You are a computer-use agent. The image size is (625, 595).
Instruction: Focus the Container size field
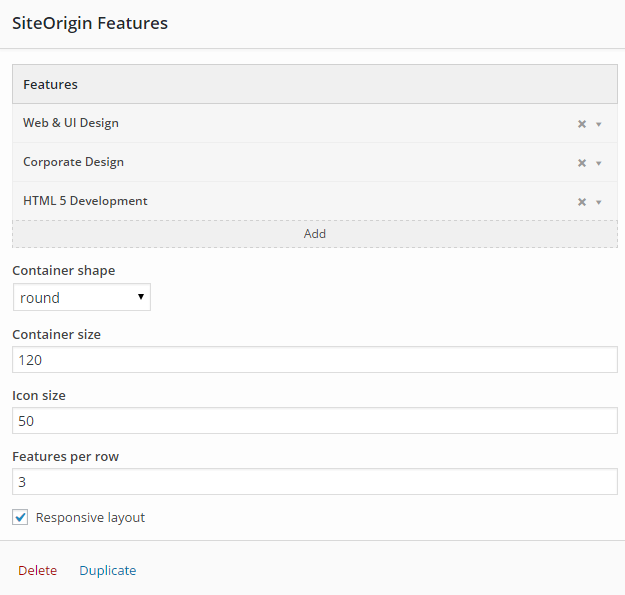[315, 360]
